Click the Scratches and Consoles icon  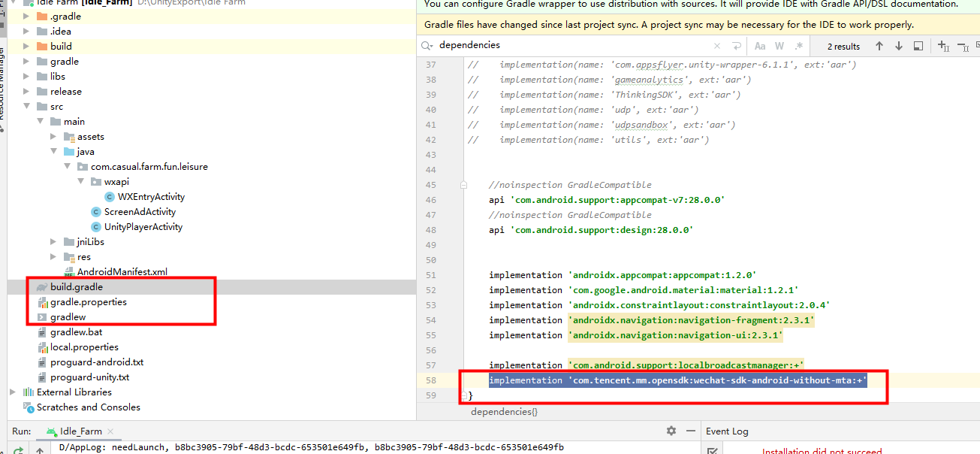pyautogui.click(x=29, y=407)
